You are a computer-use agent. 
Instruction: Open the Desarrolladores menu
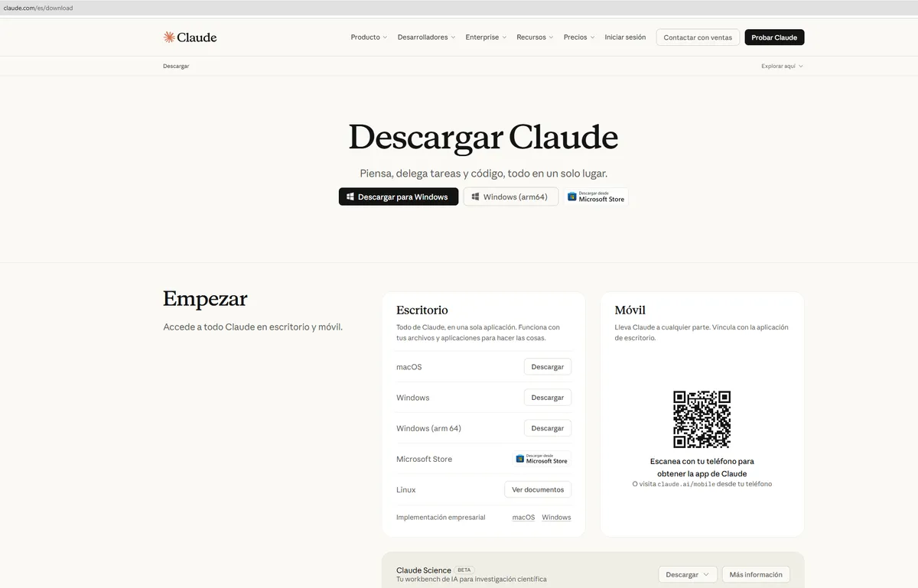(x=426, y=37)
